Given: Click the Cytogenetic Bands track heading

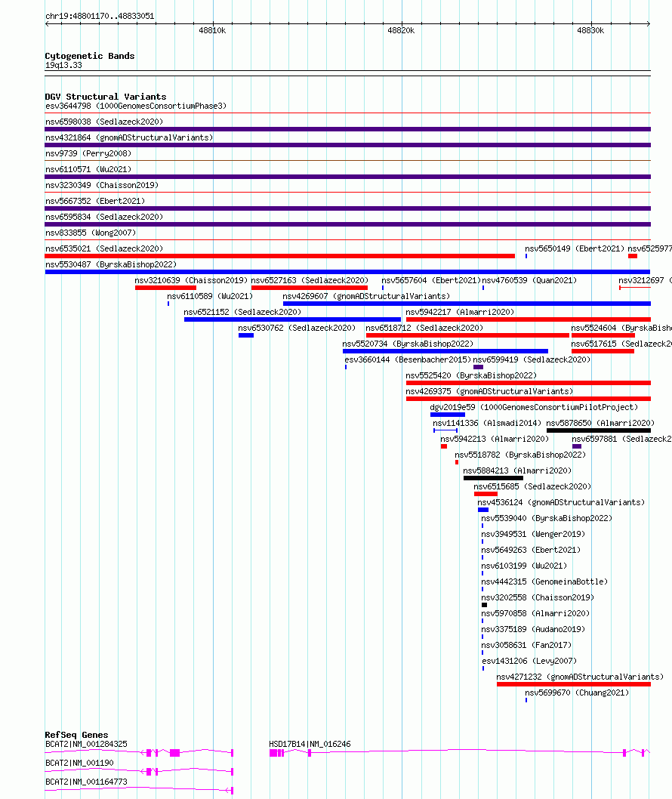Looking at the screenshot, I should [90, 56].
